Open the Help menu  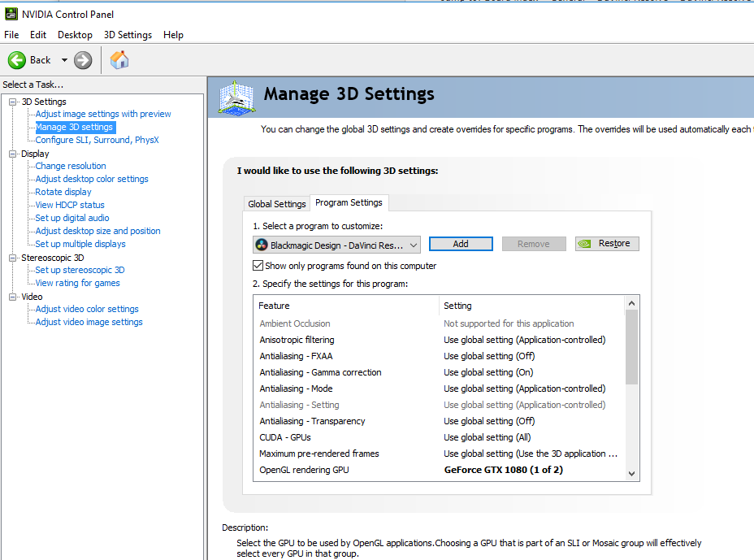pos(173,35)
